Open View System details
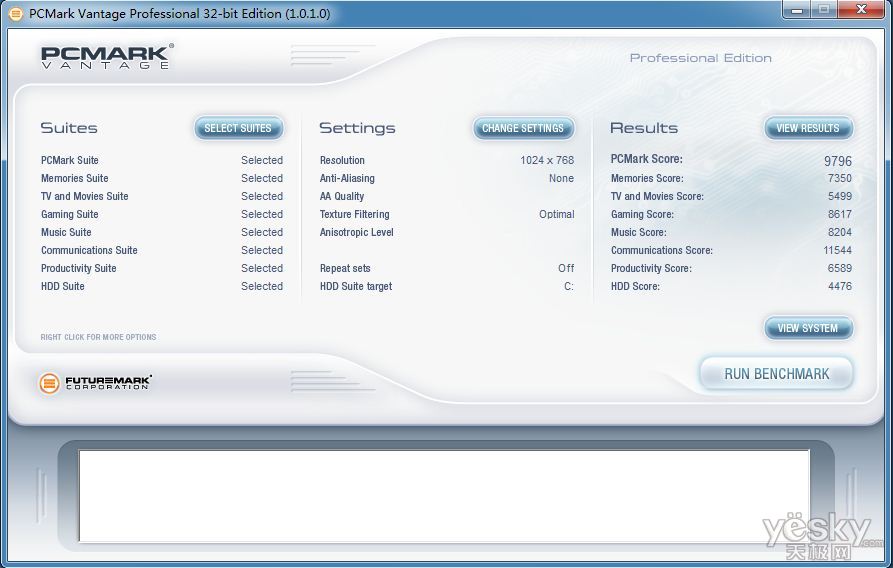 tap(808, 328)
